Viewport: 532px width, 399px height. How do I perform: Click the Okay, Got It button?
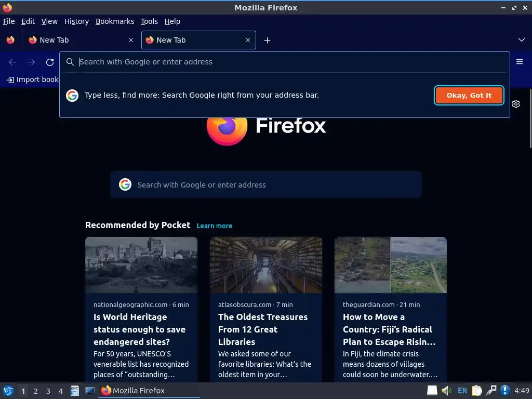tap(469, 96)
